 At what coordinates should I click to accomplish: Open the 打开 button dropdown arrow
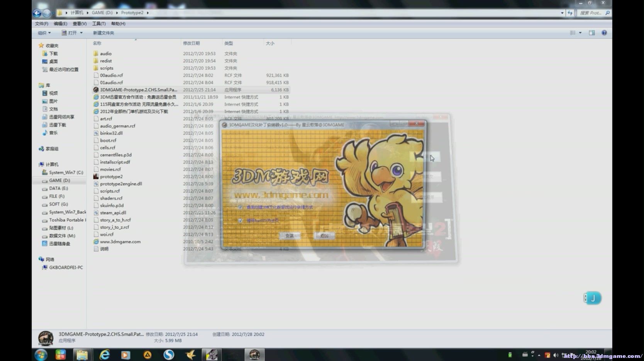click(81, 33)
